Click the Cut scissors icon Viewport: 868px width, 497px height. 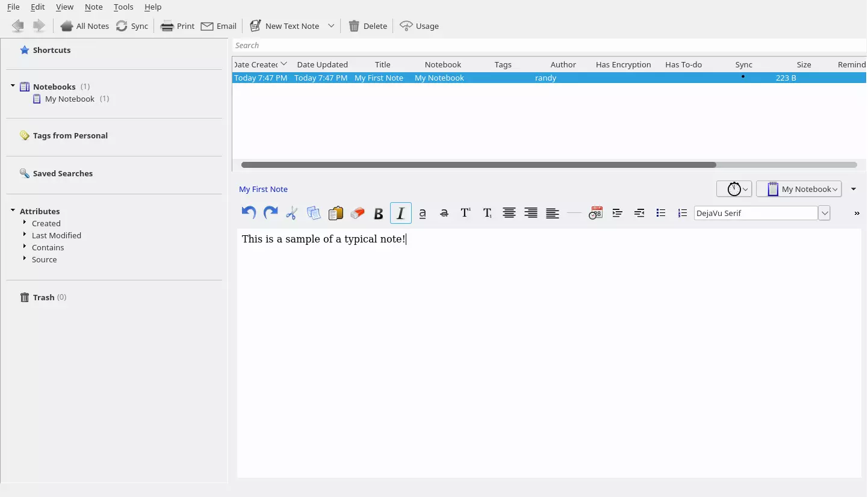click(x=292, y=213)
